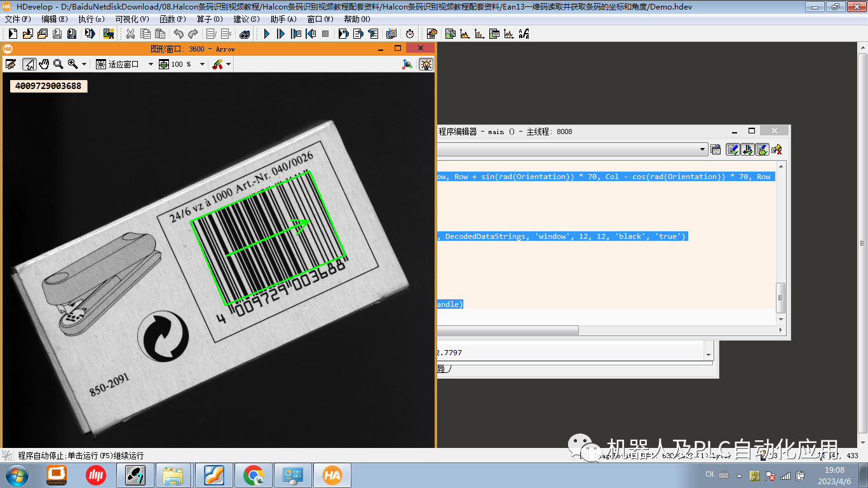
Task: Toggle the first checkmark pencil icon in program editor
Action: (733, 149)
